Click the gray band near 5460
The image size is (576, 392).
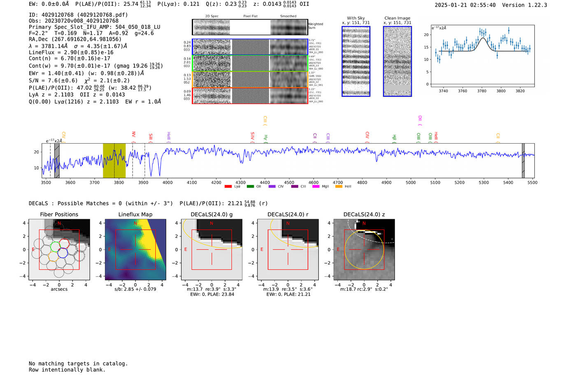coord(523,161)
